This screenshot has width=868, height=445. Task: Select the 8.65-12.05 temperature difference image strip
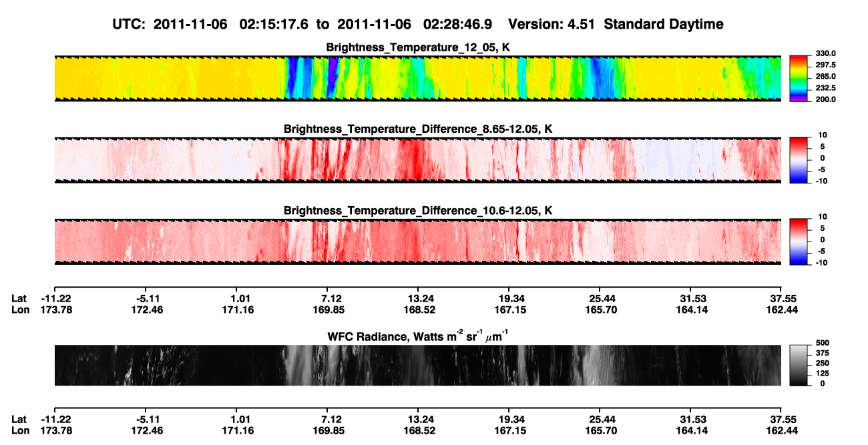(417, 159)
